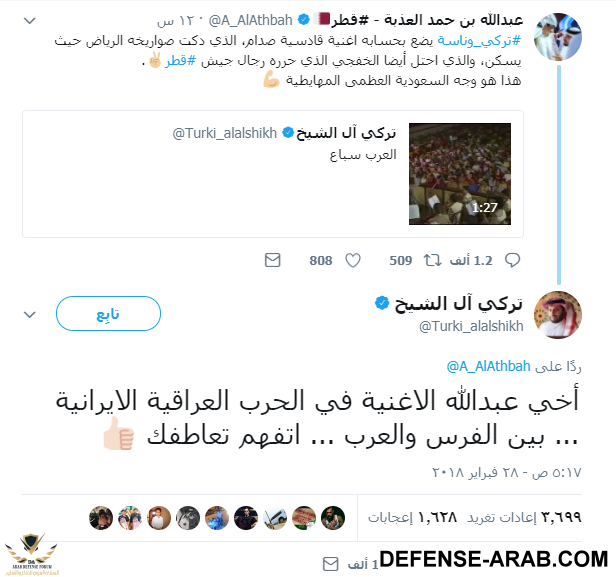616x577 pixels.
Task: Open the #قطر hashtag in tweet text
Action: click(x=181, y=60)
